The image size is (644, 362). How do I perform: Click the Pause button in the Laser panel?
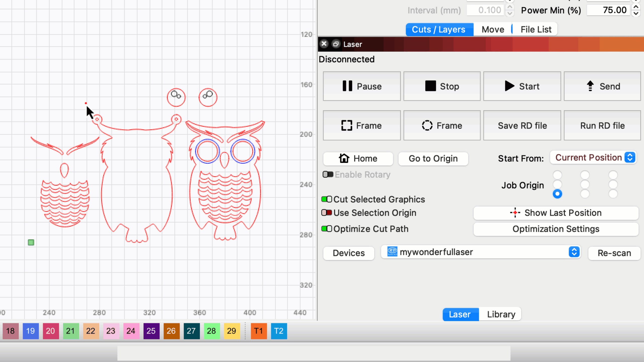coord(361,86)
